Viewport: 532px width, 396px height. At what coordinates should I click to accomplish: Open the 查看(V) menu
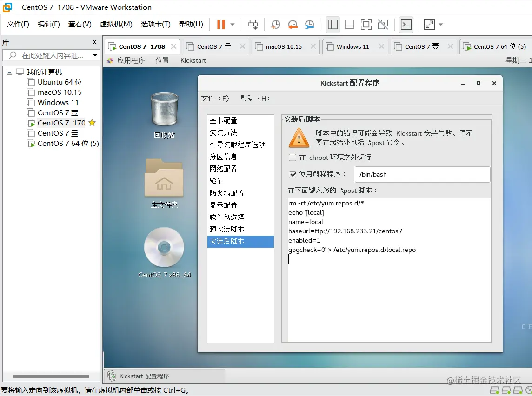[x=80, y=24]
